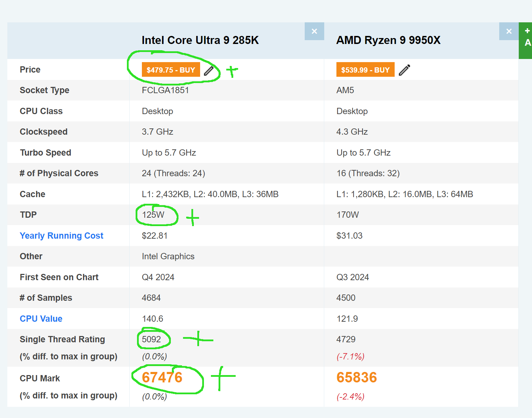Click the Intel Core Ultra 9 285K heading
Screen dimensions: 532x418
point(200,40)
